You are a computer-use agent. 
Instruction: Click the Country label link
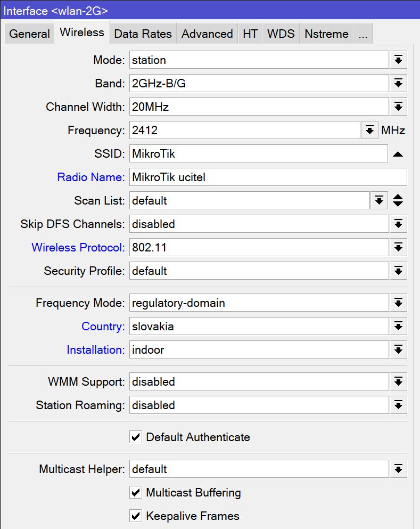[103, 326]
